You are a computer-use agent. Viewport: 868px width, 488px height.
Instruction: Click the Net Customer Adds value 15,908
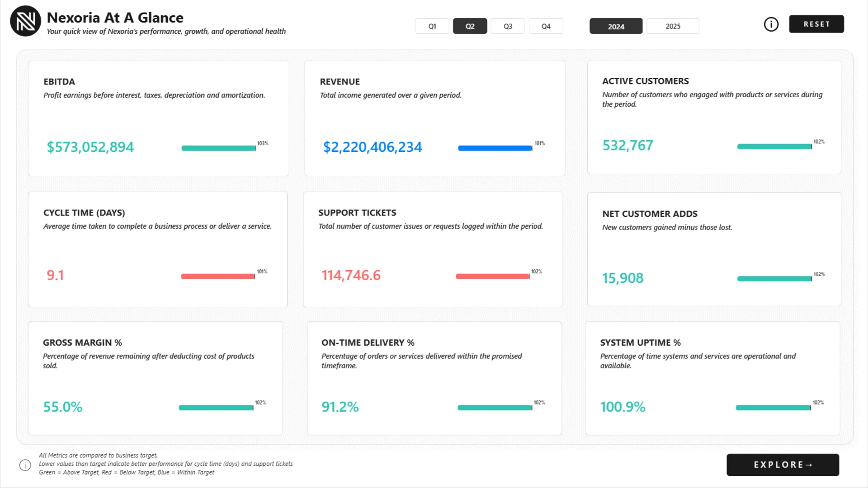click(x=623, y=278)
